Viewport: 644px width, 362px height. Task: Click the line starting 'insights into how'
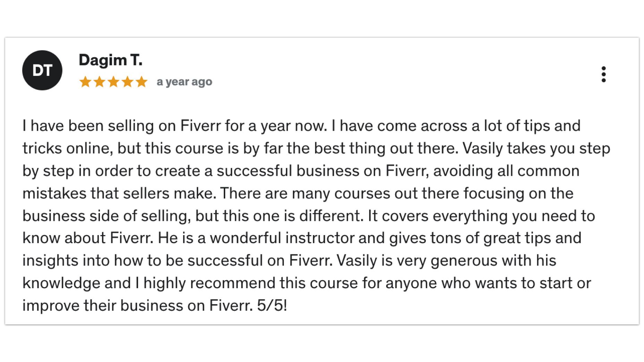tap(289, 261)
